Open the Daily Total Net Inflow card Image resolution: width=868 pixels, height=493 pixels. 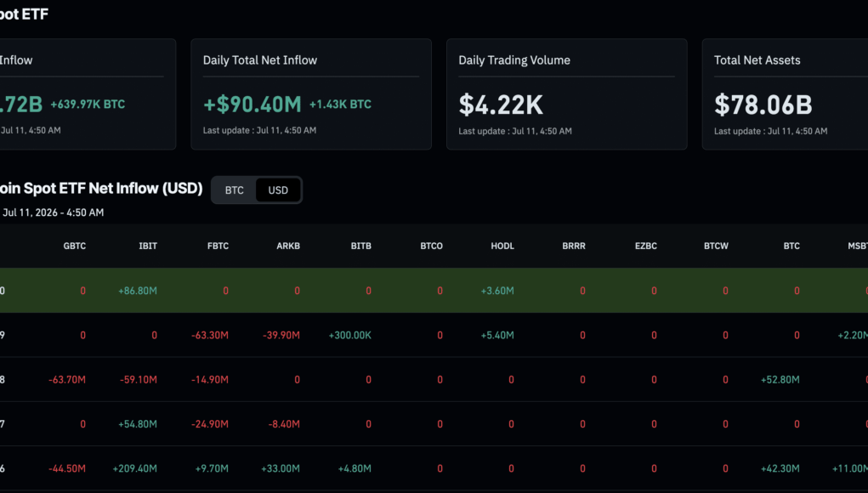point(311,94)
